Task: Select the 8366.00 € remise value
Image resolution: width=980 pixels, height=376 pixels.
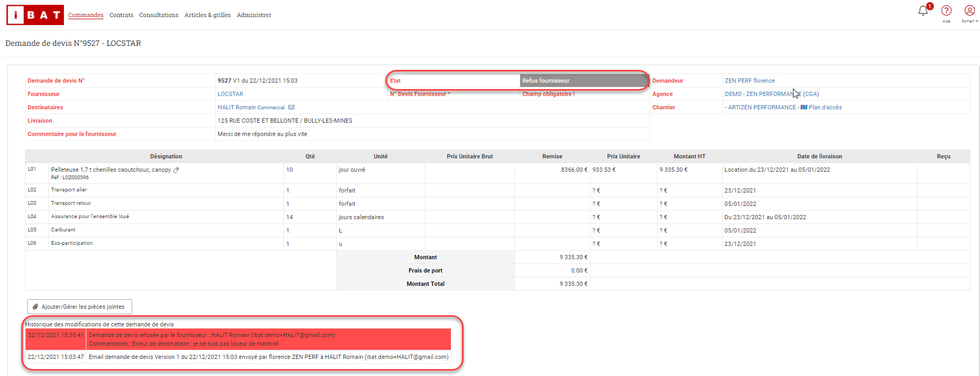Action: (x=574, y=170)
